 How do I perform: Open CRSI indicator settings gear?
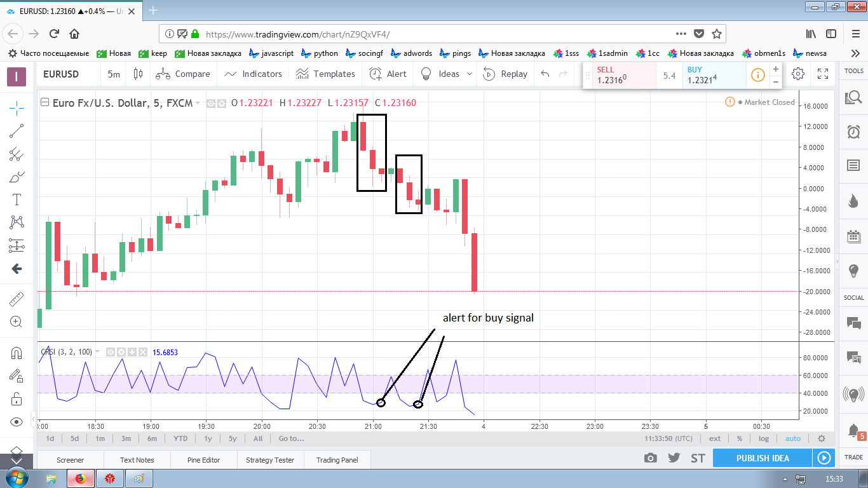(121, 351)
